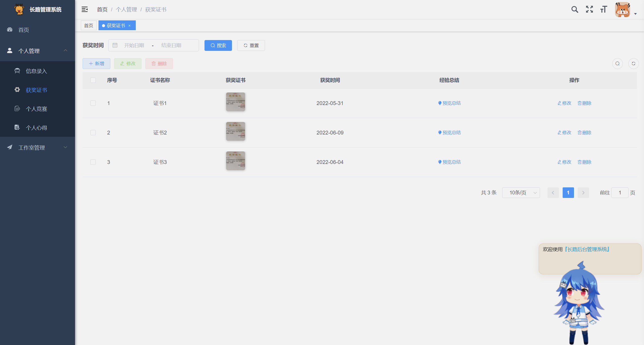Open the 10条/页 page size dropdown
644x345 pixels.
point(521,193)
